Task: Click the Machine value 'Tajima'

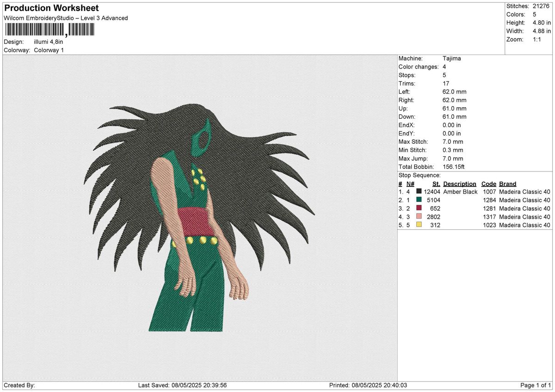Action: [451, 59]
